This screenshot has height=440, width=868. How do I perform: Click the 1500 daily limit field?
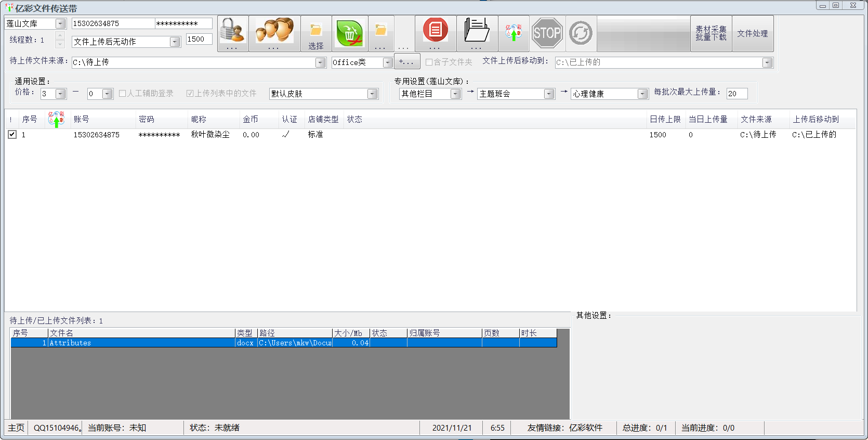coord(199,39)
